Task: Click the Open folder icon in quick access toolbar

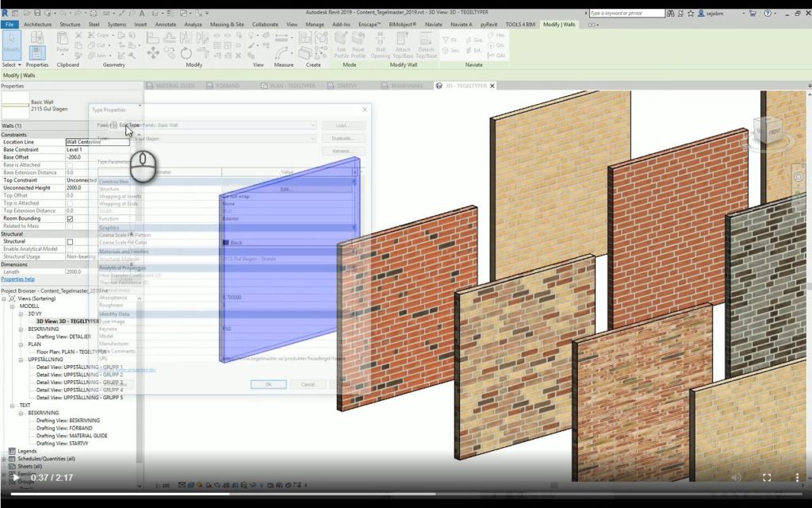Action: [x=25, y=13]
